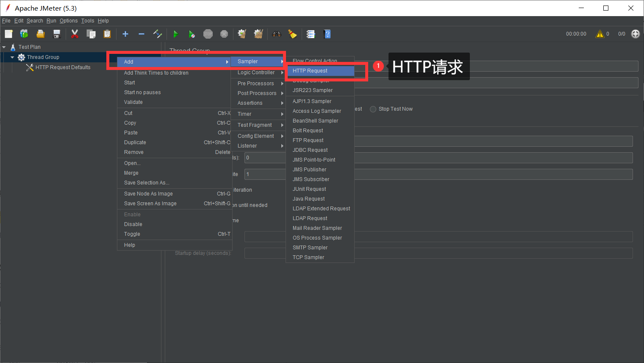
Task: Select Merge in the context menu
Action: point(175,173)
